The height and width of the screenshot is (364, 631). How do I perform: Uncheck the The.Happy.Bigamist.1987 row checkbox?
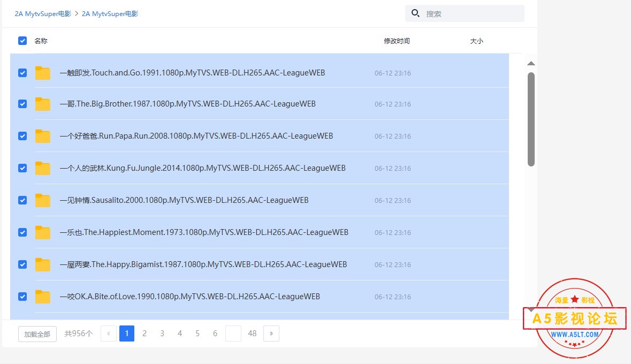click(x=22, y=264)
